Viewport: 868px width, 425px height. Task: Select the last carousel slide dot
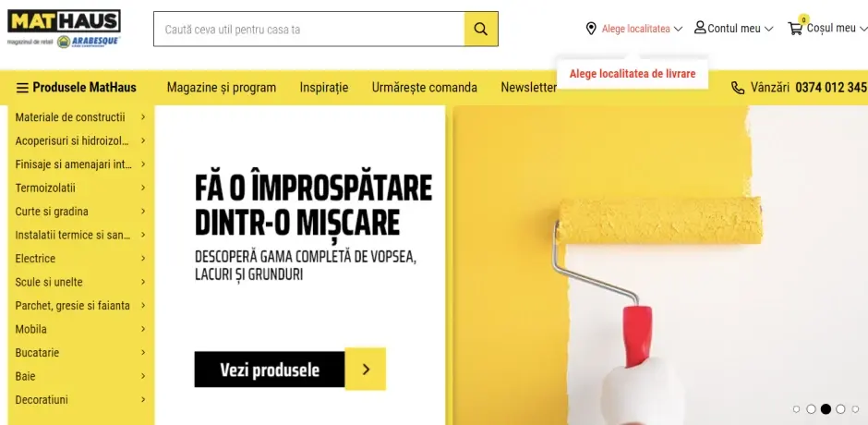pyautogui.click(x=855, y=409)
